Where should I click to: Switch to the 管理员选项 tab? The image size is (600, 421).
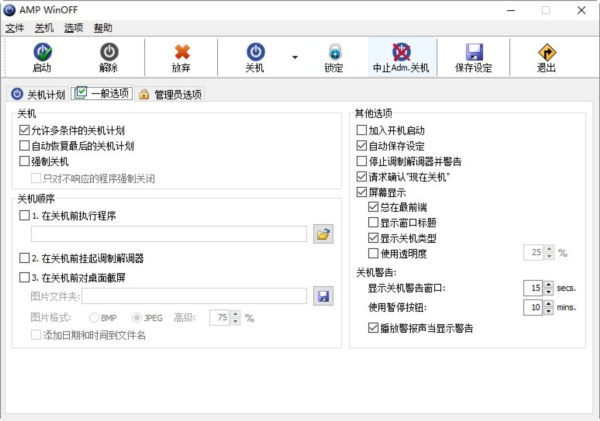click(x=170, y=94)
